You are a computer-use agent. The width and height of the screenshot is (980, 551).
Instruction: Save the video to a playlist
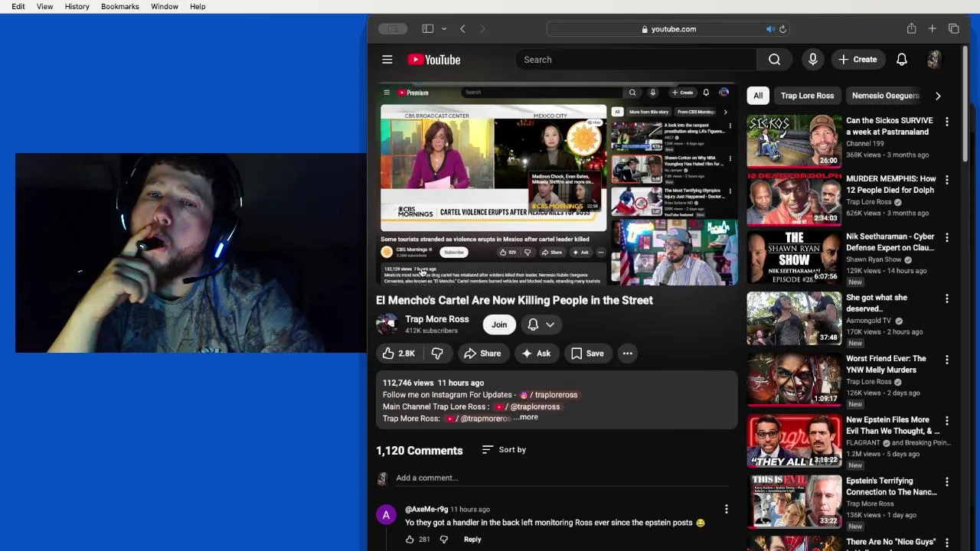[587, 354]
